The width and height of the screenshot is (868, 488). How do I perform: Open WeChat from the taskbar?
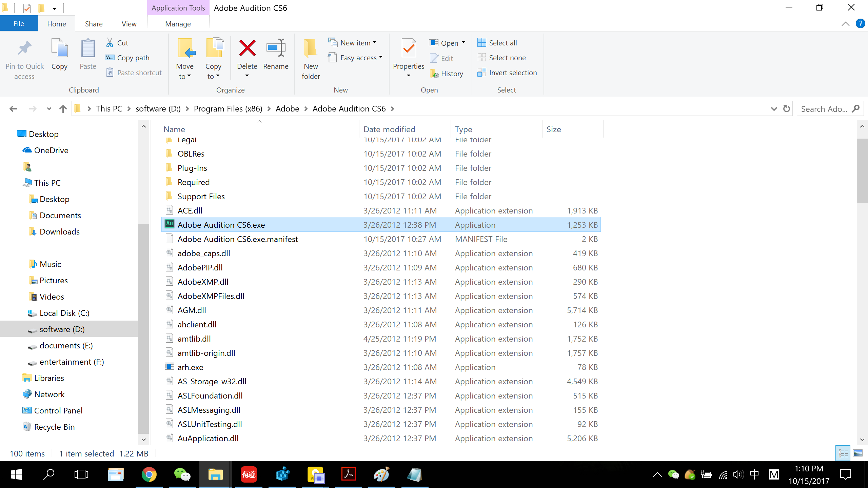click(182, 474)
